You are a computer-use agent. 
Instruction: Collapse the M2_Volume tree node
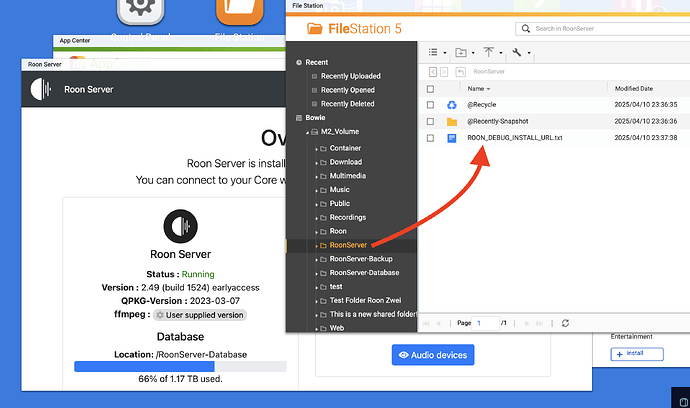[308, 132]
